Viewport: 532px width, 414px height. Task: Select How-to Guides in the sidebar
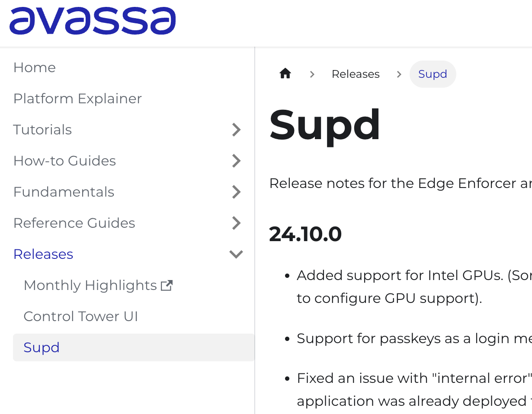64,161
